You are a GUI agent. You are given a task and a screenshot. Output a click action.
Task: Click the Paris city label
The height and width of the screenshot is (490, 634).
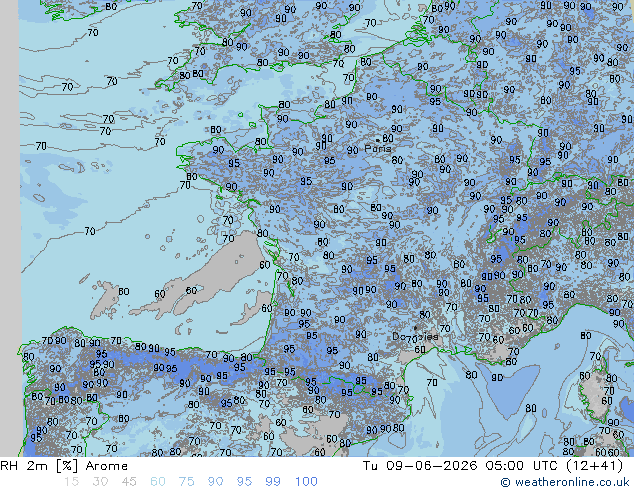point(378,148)
